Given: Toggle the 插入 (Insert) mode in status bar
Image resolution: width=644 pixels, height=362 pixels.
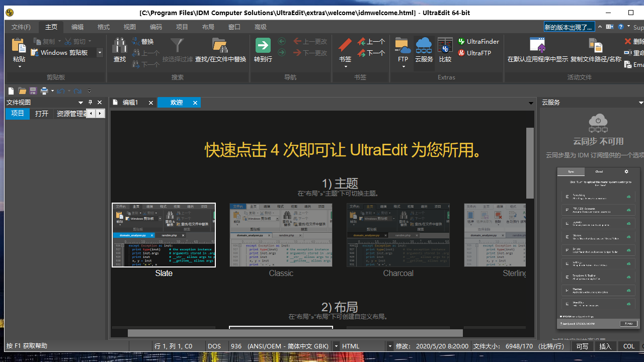Looking at the screenshot, I should coord(605,346).
